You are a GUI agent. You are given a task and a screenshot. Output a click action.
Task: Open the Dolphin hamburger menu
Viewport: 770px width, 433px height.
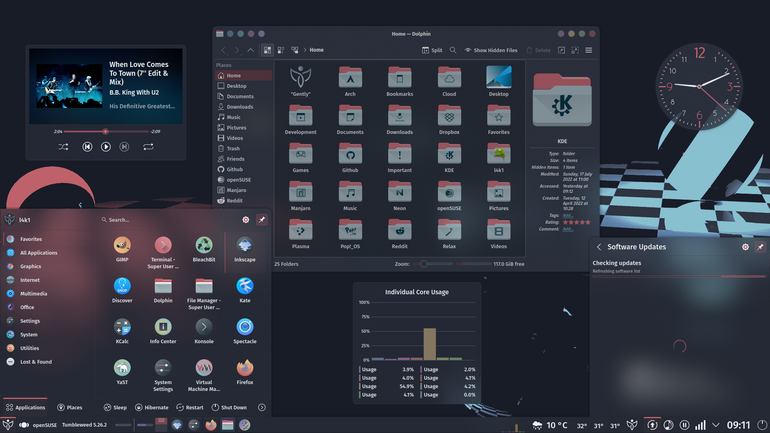pyautogui.click(x=588, y=50)
